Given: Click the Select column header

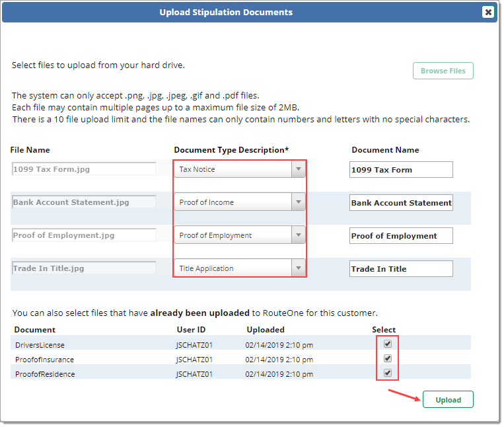Looking at the screenshot, I should (384, 330).
